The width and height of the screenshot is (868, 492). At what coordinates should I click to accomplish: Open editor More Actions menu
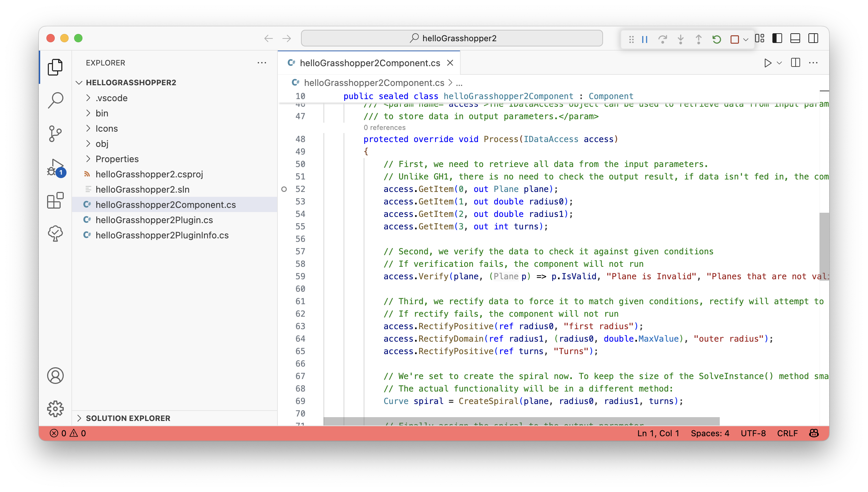point(813,63)
